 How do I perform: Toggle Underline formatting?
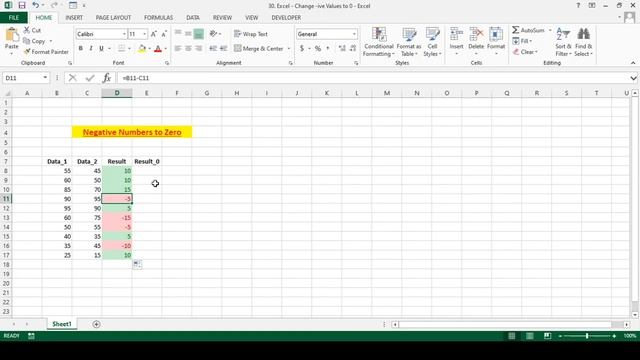point(101,49)
